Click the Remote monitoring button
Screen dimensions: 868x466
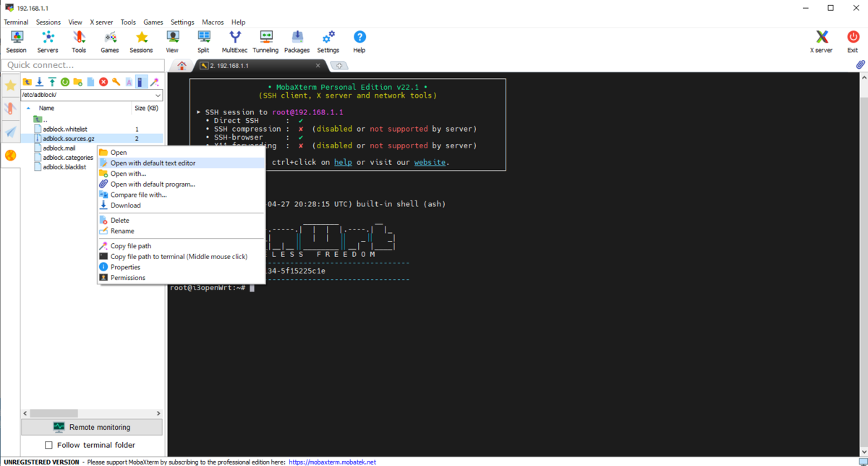point(92,427)
